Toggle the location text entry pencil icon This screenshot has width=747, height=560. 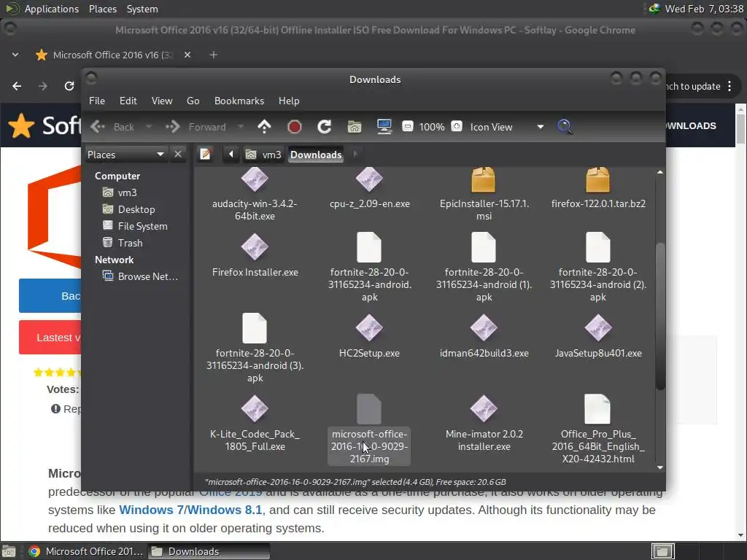(205, 155)
